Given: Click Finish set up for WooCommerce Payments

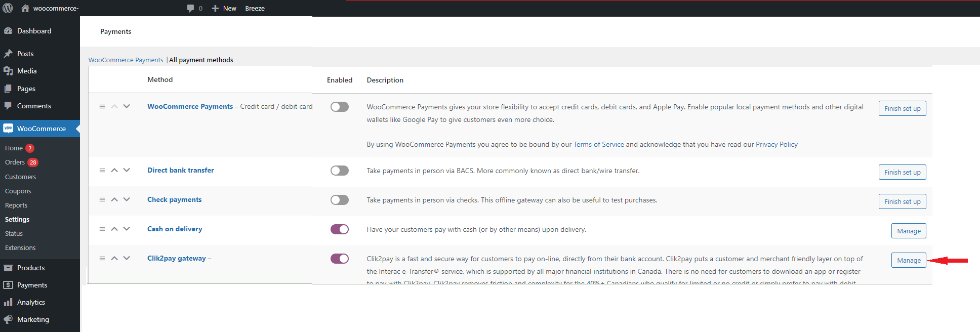Looking at the screenshot, I should [x=903, y=108].
